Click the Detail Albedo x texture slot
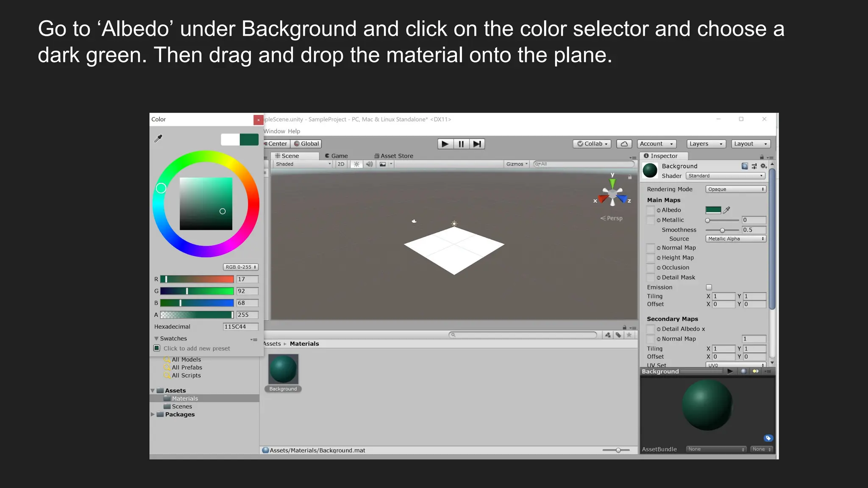868x488 pixels. (x=651, y=329)
